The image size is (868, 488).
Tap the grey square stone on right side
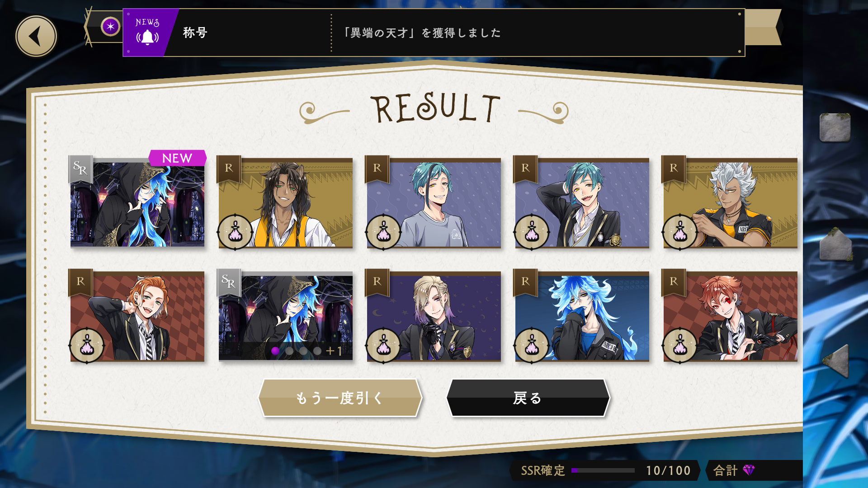pos(835,127)
